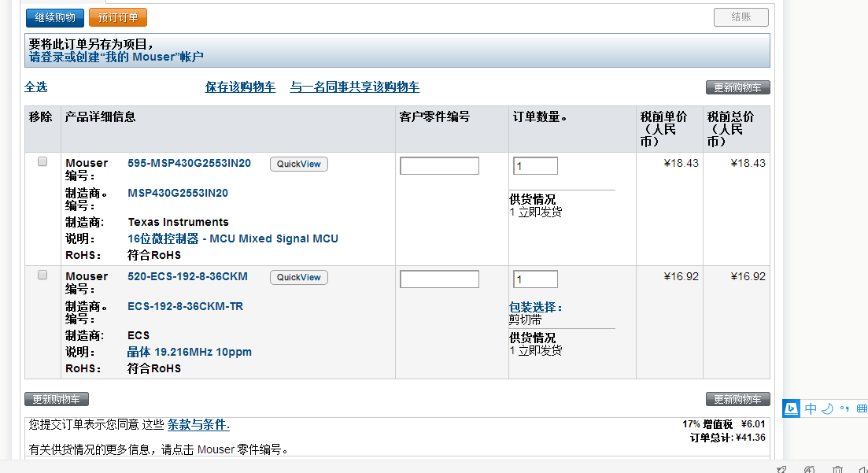Open 晶体 19.216MHz 10ppm description link
The image size is (868, 473).
[190, 353]
